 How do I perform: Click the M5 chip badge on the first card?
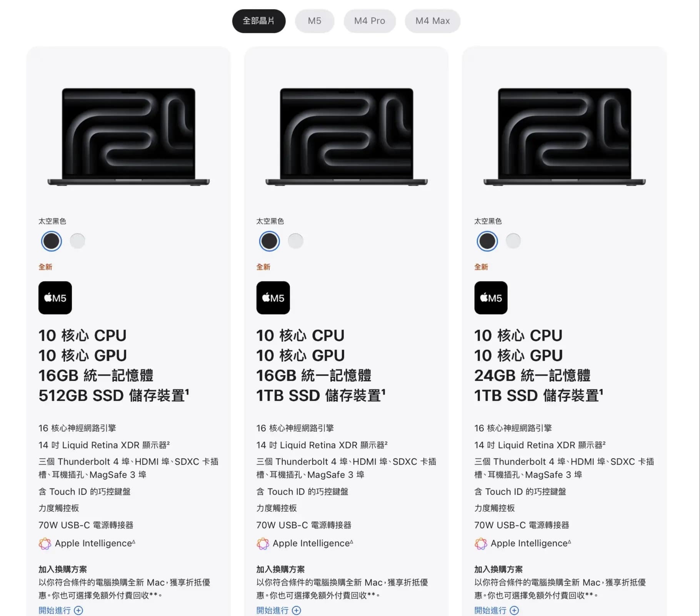click(55, 298)
